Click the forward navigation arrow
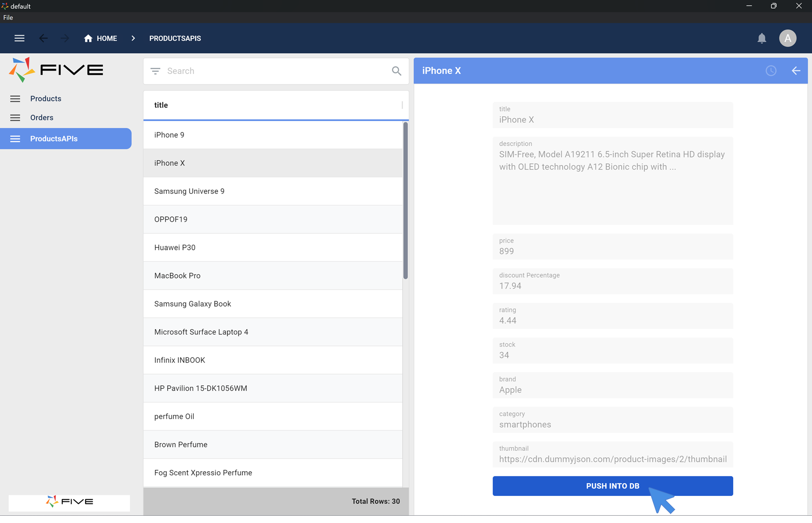Image resolution: width=812 pixels, height=523 pixels. (65, 38)
